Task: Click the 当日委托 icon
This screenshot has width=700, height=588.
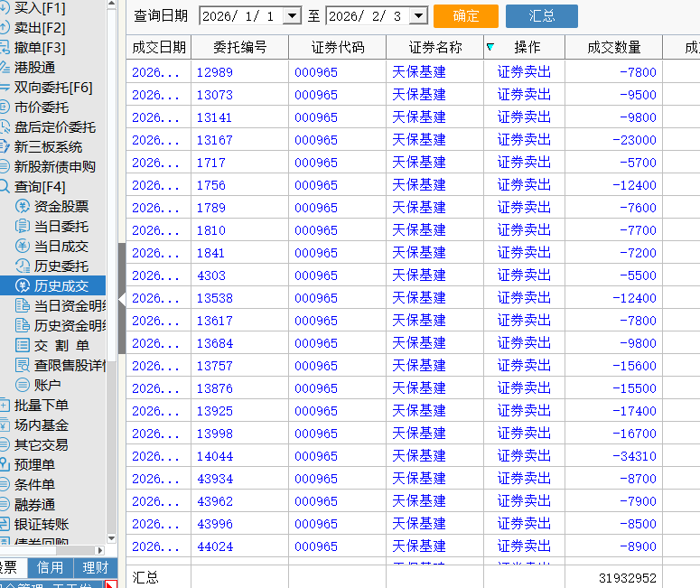Action: 23,227
